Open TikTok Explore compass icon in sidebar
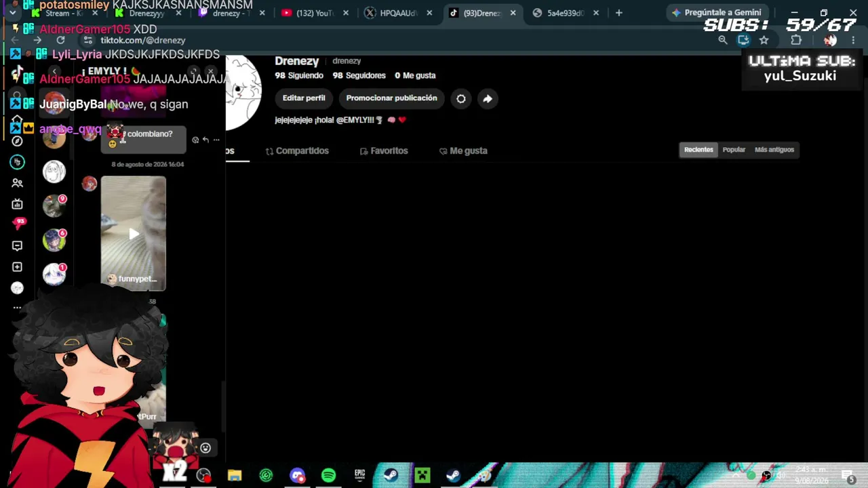The image size is (868, 488). tap(18, 141)
